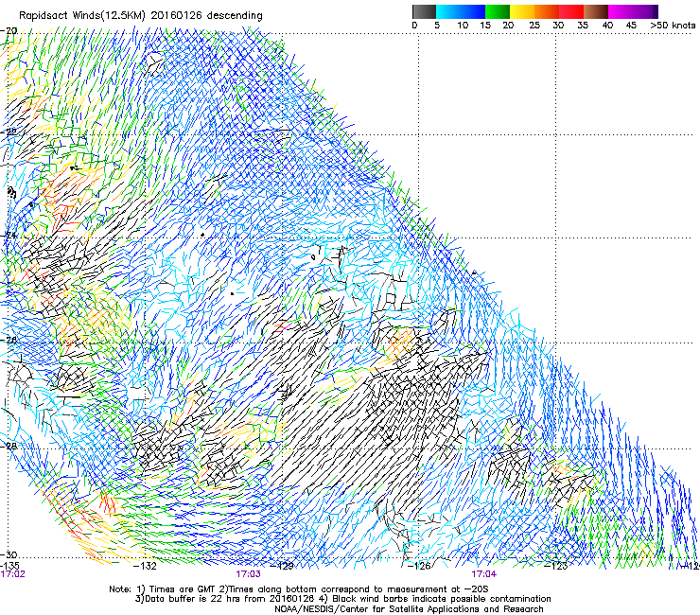
Task: Click the cyan-blue 5-15 knots legend swatch
Action: click(461, 11)
